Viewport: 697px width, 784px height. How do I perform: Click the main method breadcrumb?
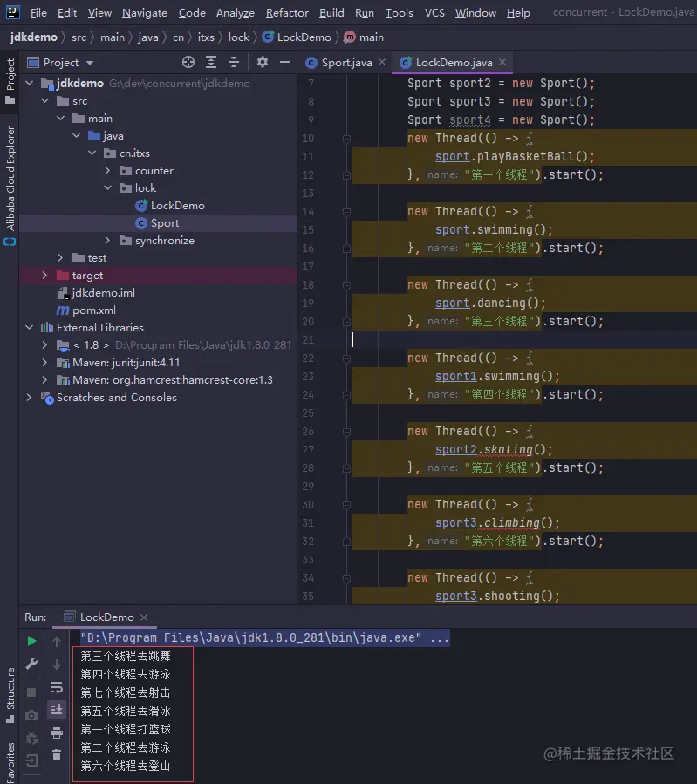[364, 37]
